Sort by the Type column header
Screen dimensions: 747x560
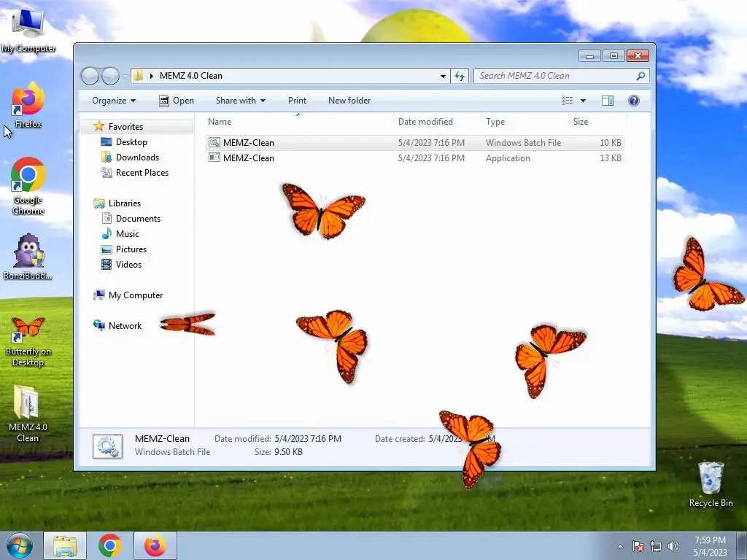pos(525,122)
